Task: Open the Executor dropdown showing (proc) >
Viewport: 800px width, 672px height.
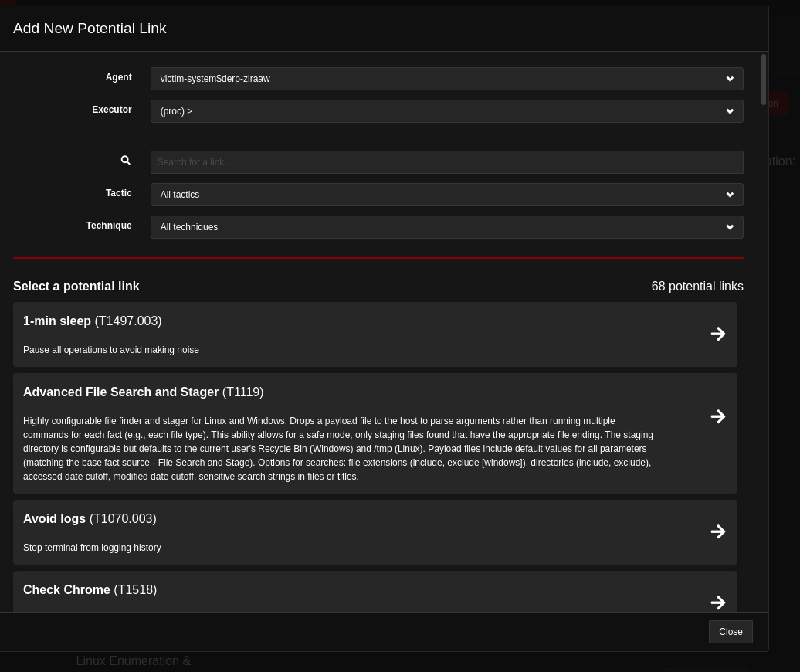Action: [446, 111]
